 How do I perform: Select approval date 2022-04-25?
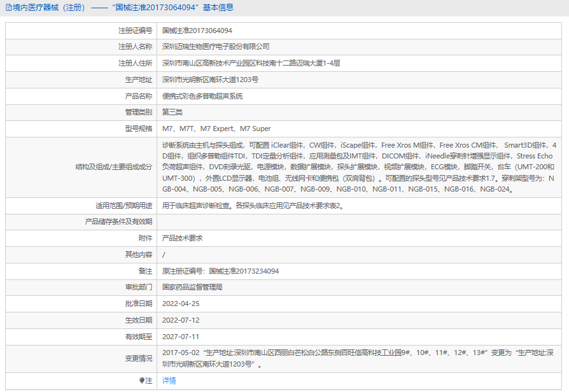click(x=180, y=304)
